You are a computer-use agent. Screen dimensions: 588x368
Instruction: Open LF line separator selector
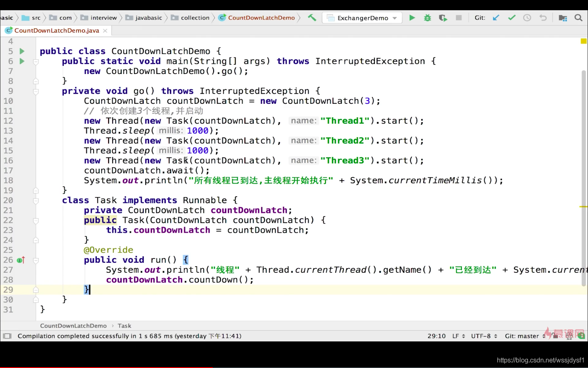point(459,336)
